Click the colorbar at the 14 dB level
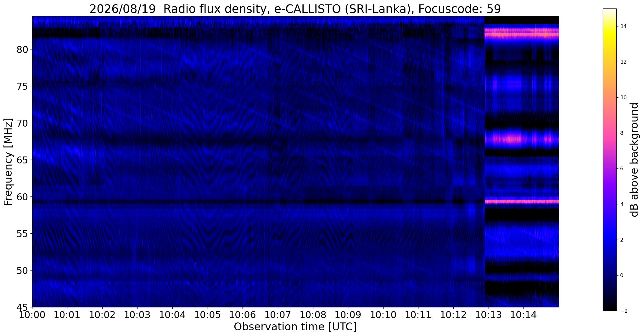644x336 pixels. coord(609,26)
